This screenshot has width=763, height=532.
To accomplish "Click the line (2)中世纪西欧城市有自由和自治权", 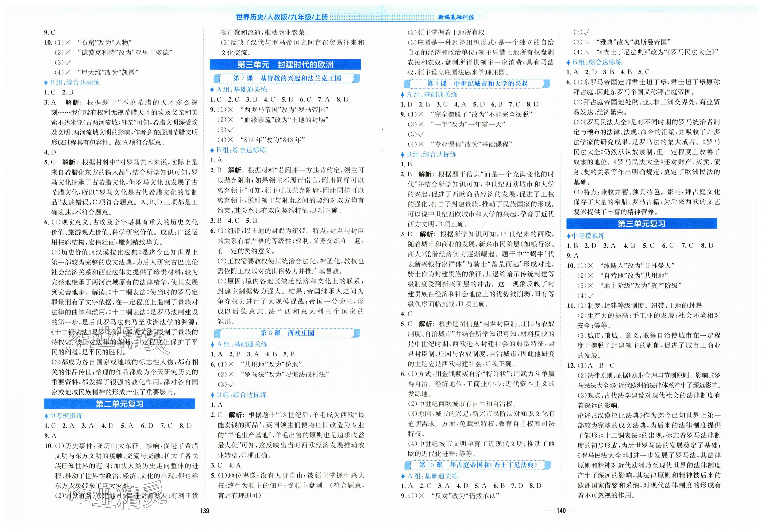I will click(x=462, y=404).
